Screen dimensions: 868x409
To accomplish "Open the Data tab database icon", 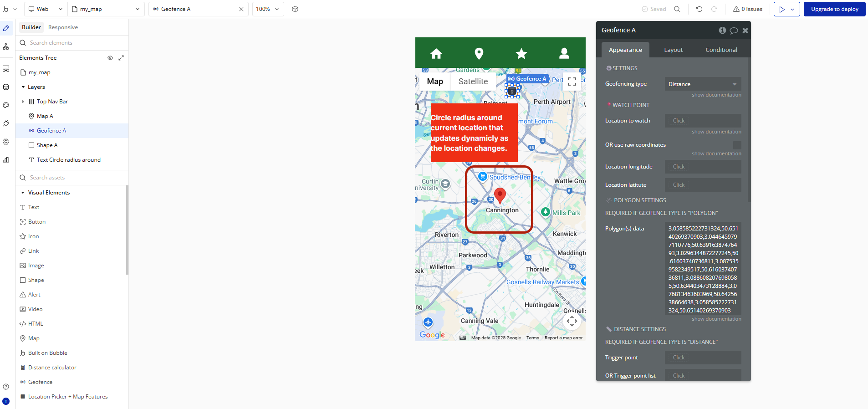I will pyautogui.click(x=6, y=87).
